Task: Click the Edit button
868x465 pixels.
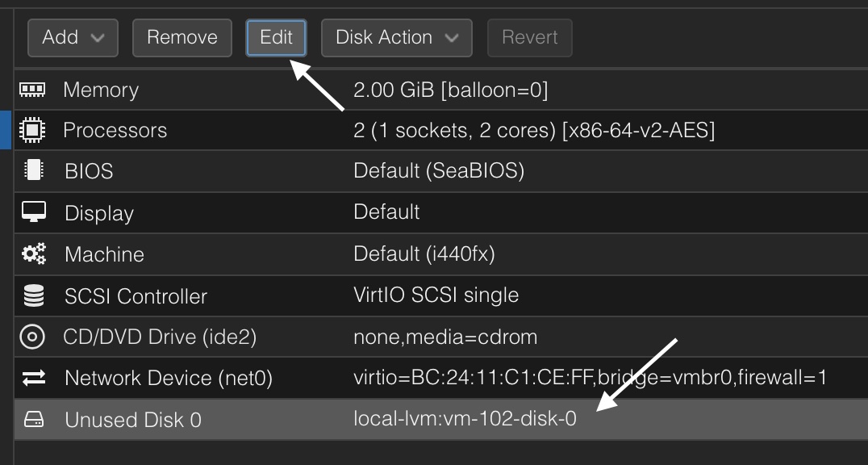Action: point(276,38)
